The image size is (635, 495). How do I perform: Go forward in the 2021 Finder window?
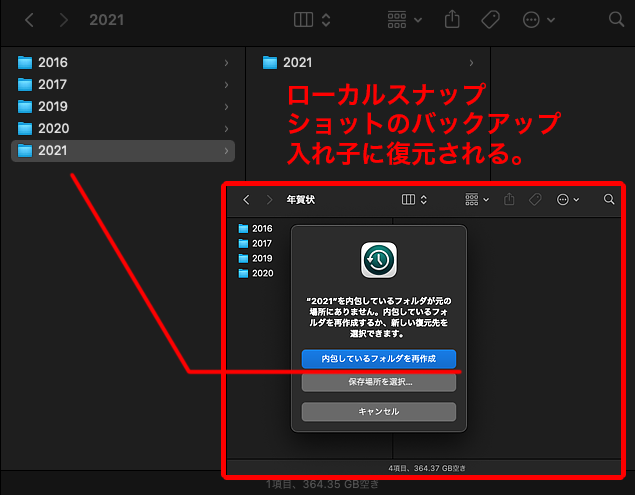(x=64, y=20)
